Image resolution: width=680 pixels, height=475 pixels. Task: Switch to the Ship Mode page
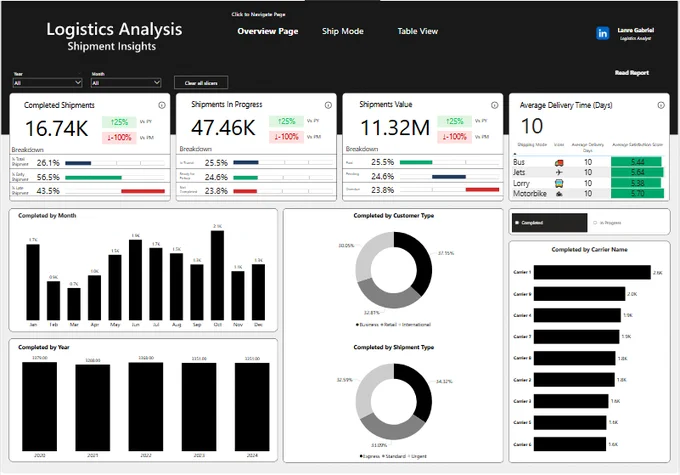343,31
